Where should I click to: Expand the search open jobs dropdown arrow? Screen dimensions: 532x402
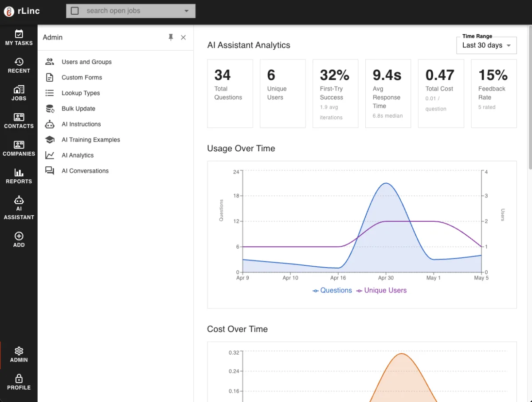point(186,11)
